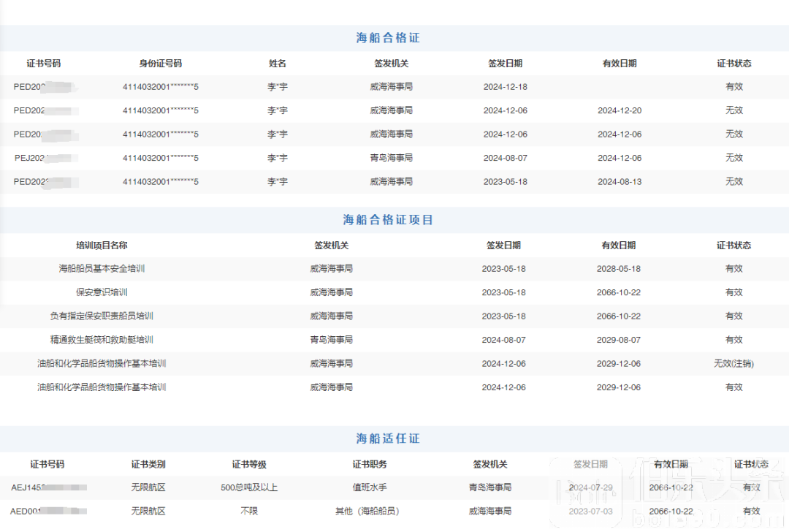Click the 海船合格证 section title
The image size is (789, 532).
[387, 38]
